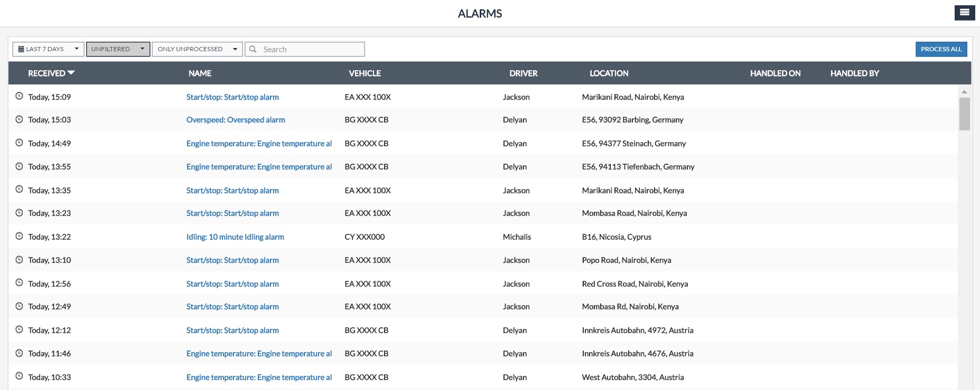980x390 pixels.
Task: Click the vertical scrollbar thumb
Action: 964,113
